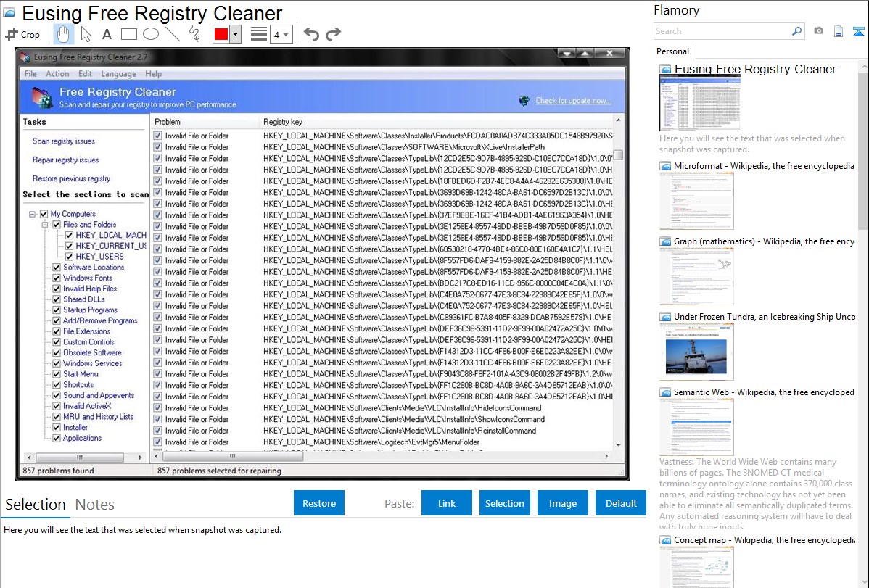Uncheck the Windows Fonts checkbox
This screenshot has height=588, width=869.
[x=57, y=278]
